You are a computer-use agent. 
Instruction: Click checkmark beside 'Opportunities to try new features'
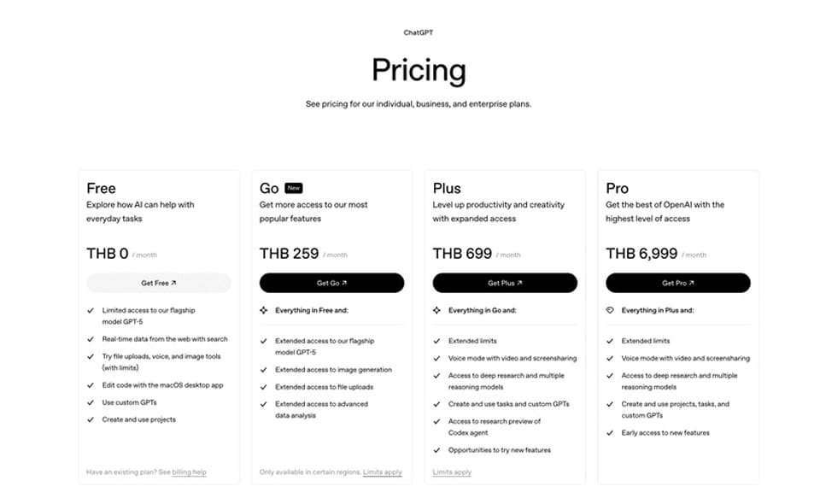click(x=437, y=450)
